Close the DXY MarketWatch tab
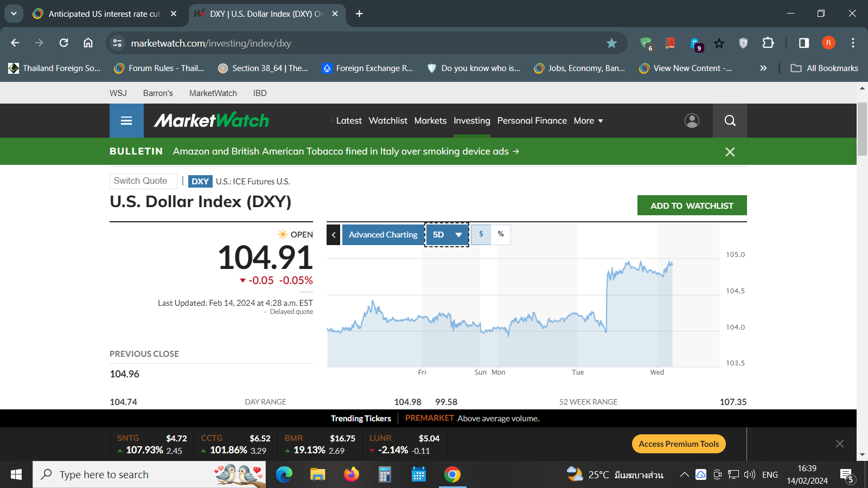Image resolution: width=868 pixels, height=488 pixels. [335, 14]
